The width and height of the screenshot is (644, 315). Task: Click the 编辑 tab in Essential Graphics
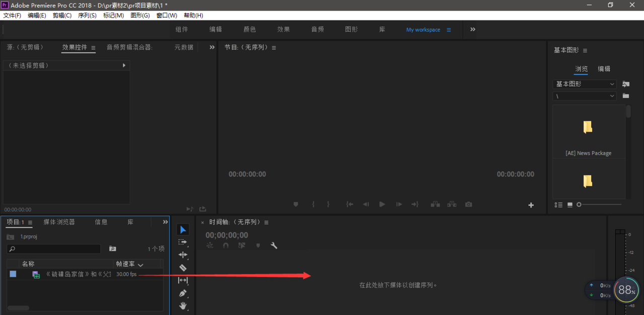[604, 69]
